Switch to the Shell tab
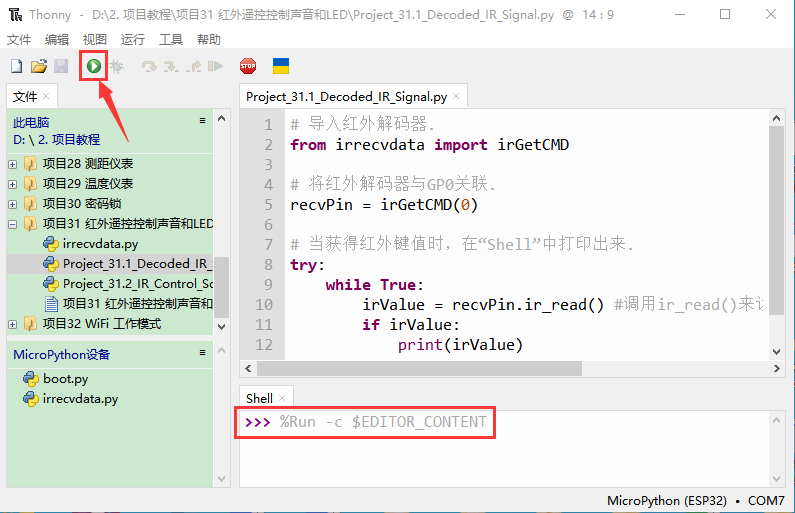The image size is (795, 513). tap(259, 398)
